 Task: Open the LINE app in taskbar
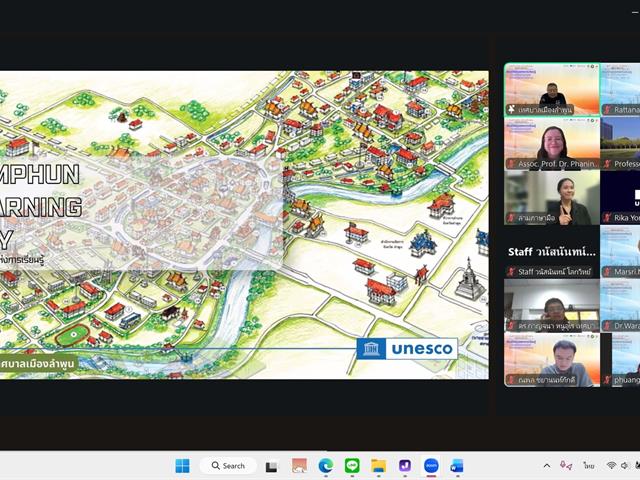[x=352, y=465]
